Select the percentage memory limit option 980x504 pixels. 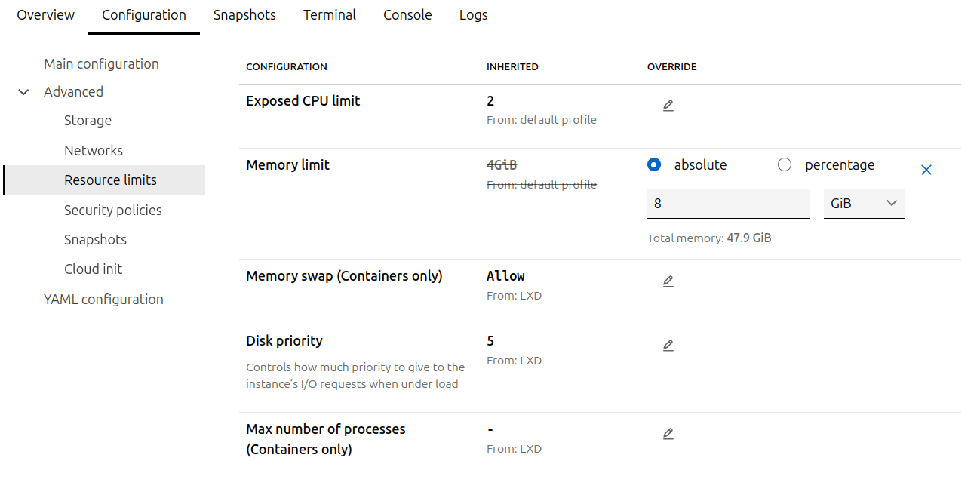[x=785, y=165]
